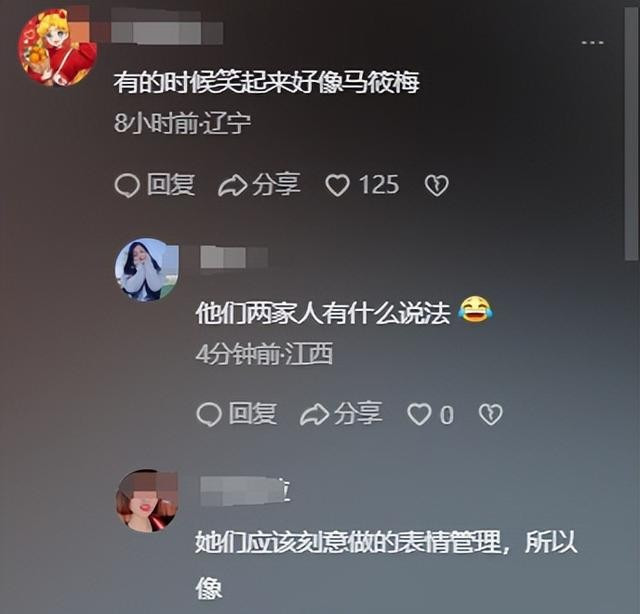The image size is (640, 614).
Task: Click the vertical scrollbar on right edge
Action: pyautogui.click(x=631, y=133)
